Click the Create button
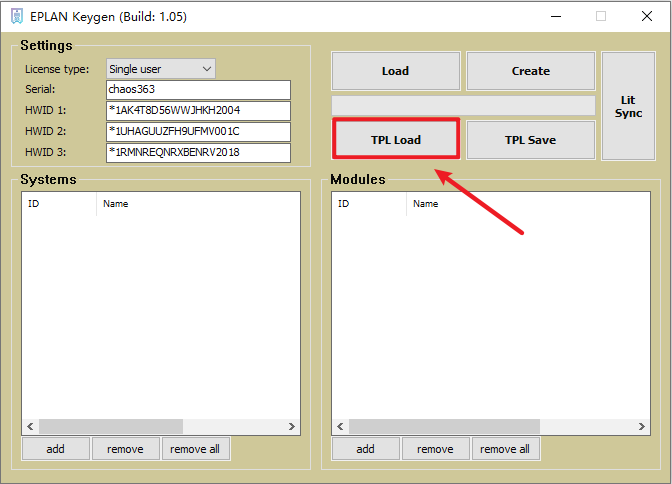Screen dimensions: 672x484 point(531,71)
